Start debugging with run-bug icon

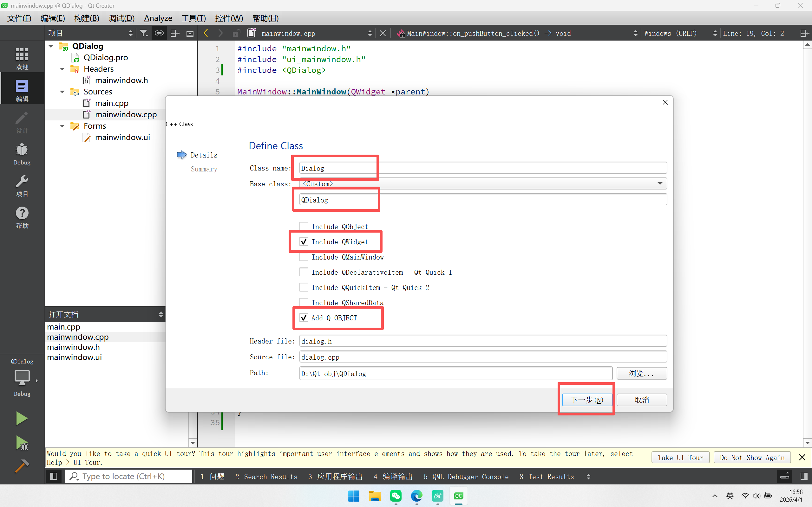22,443
